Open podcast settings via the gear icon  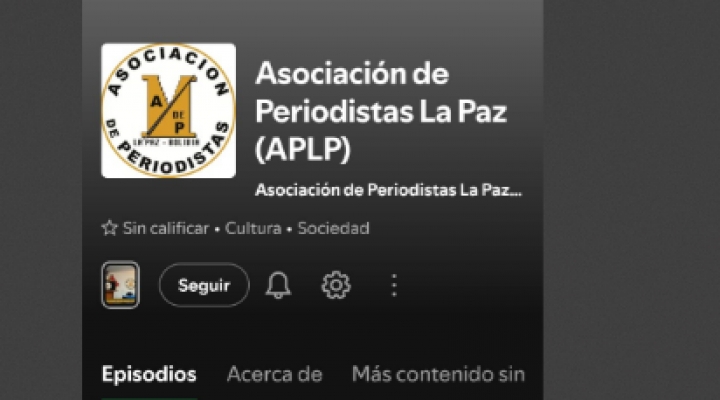tap(336, 285)
